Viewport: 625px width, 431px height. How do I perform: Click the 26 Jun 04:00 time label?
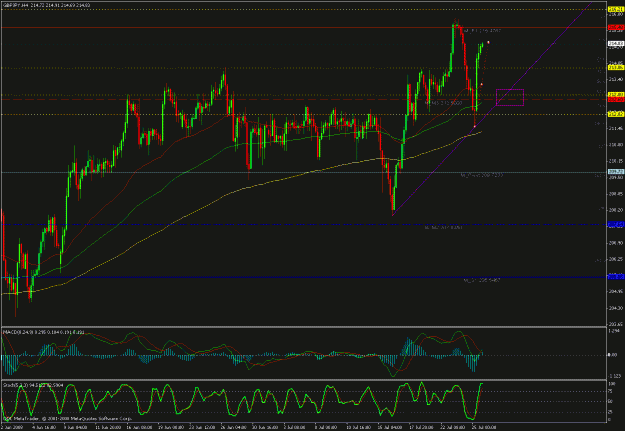pyautogui.click(x=233, y=427)
